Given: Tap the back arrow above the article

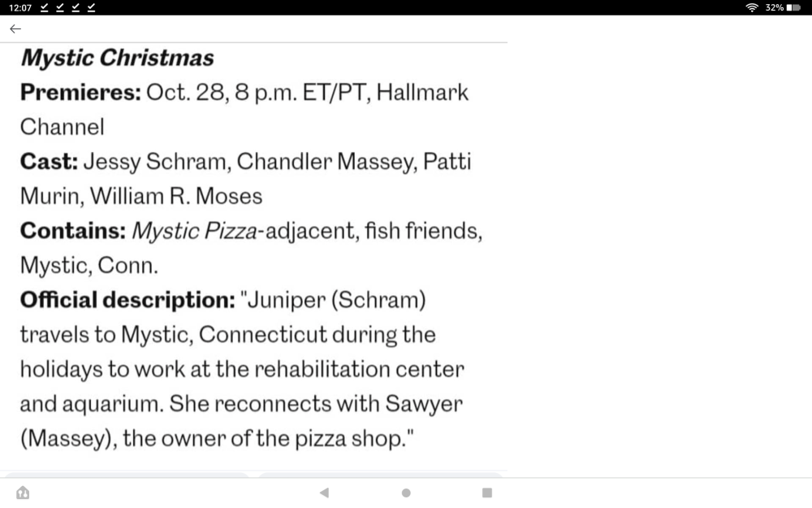Looking at the screenshot, I should tap(15, 28).
